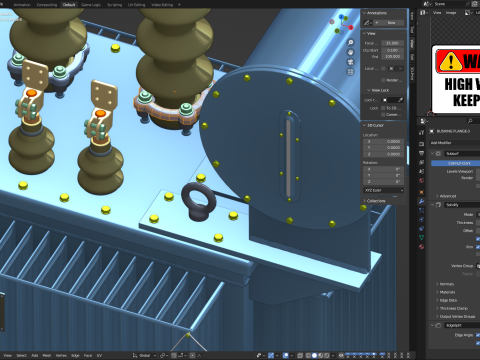Click the New annotation button
Viewport: 480px width, 360px height.
point(389,23)
